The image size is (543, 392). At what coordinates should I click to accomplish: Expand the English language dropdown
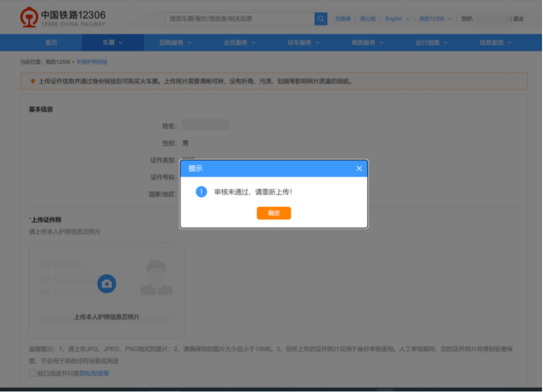point(397,19)
